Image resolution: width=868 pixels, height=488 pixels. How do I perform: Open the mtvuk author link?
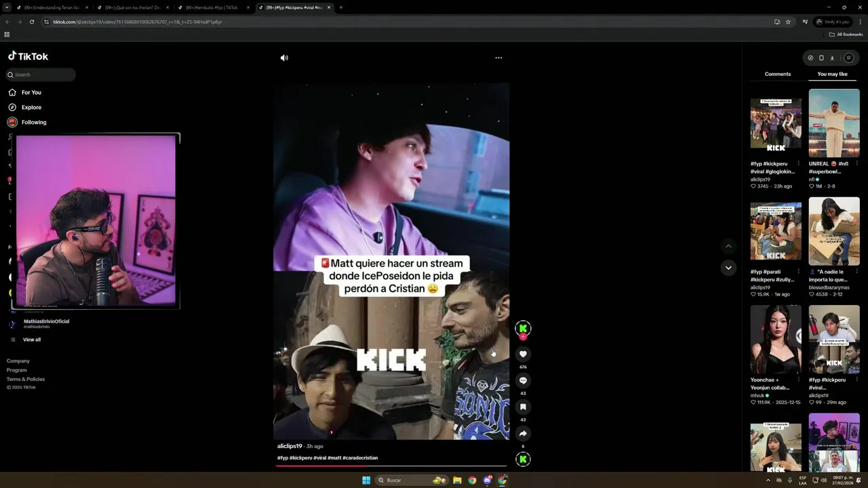(x=759, y=395)
